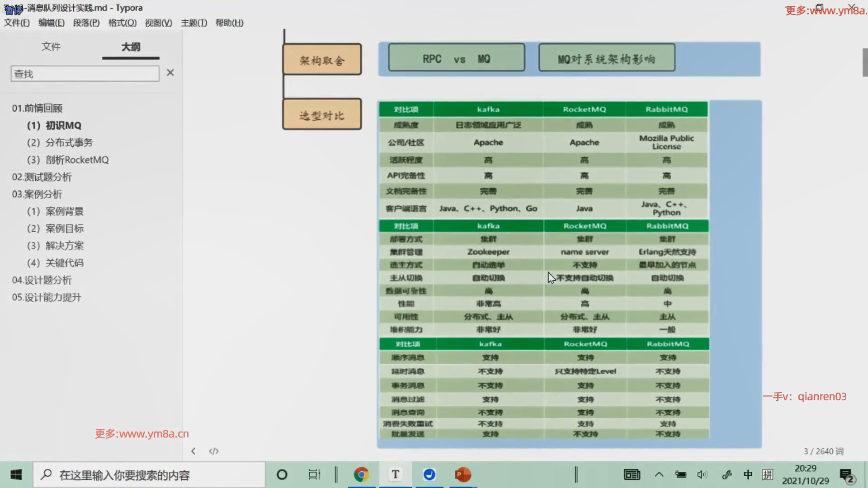Collapse sidebar with left chevron icon
Viewport: 868px width, 488px height.
coord(193,451)
